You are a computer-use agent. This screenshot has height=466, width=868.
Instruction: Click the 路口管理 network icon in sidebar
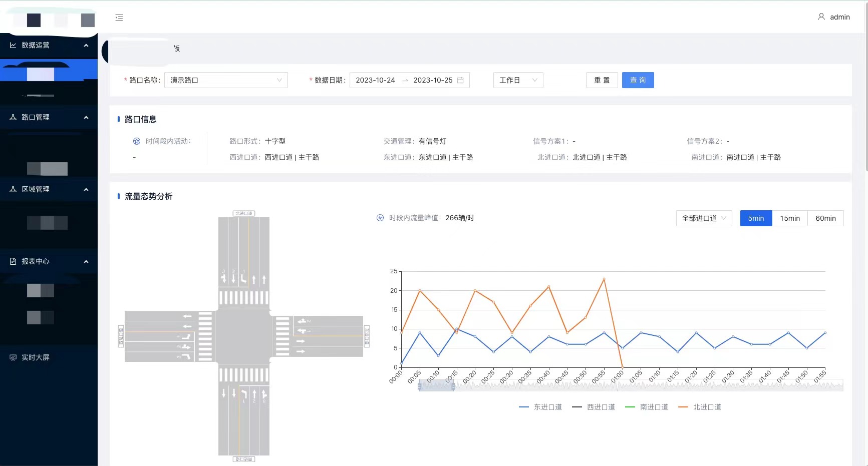coord(13,117)
